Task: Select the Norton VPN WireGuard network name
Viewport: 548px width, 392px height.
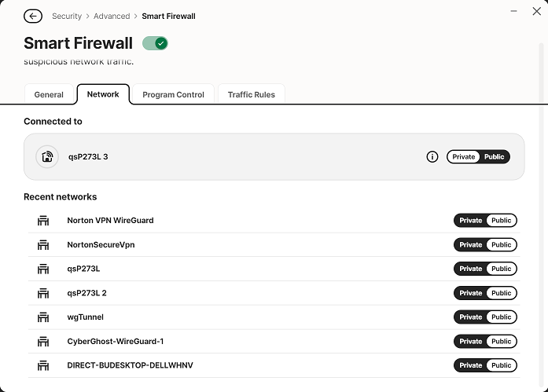Action: (110, 221)
